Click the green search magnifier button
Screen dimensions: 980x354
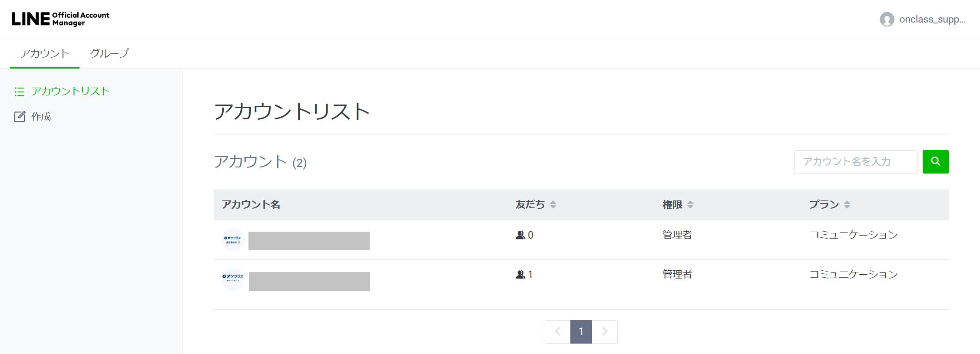(x=935, y=162)
